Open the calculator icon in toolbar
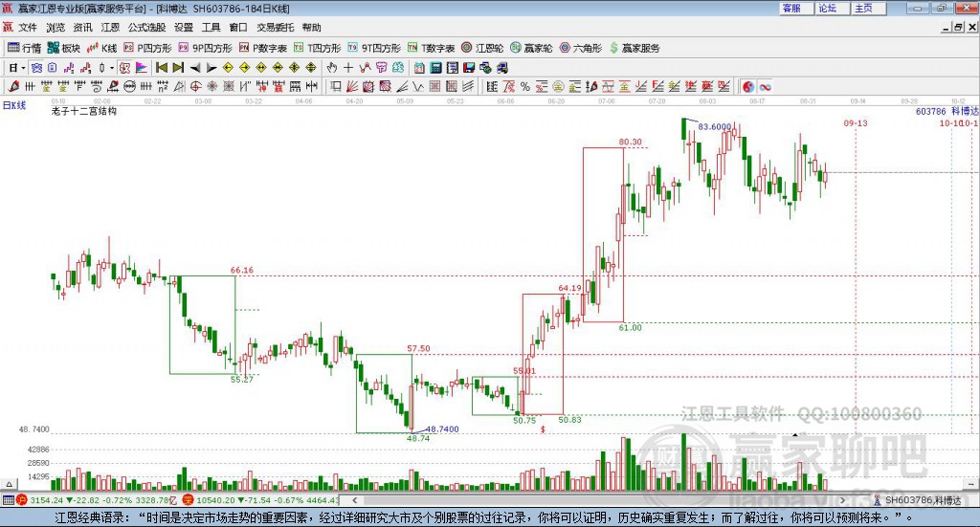Viewport: 980px width, 527px height. (x=436, y=68)
